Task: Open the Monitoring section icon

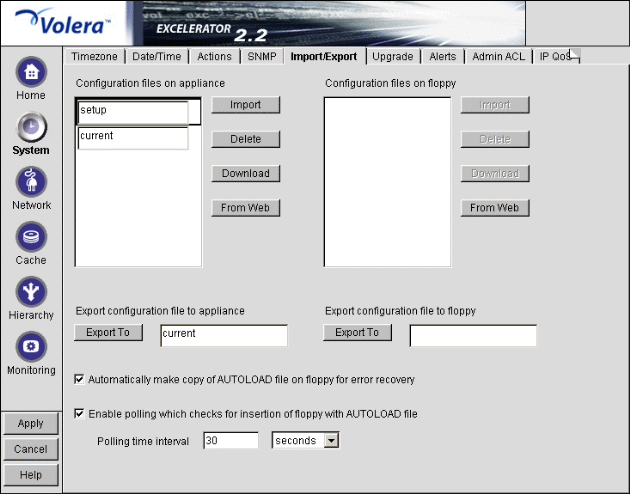Action: (x=31, y=347)
